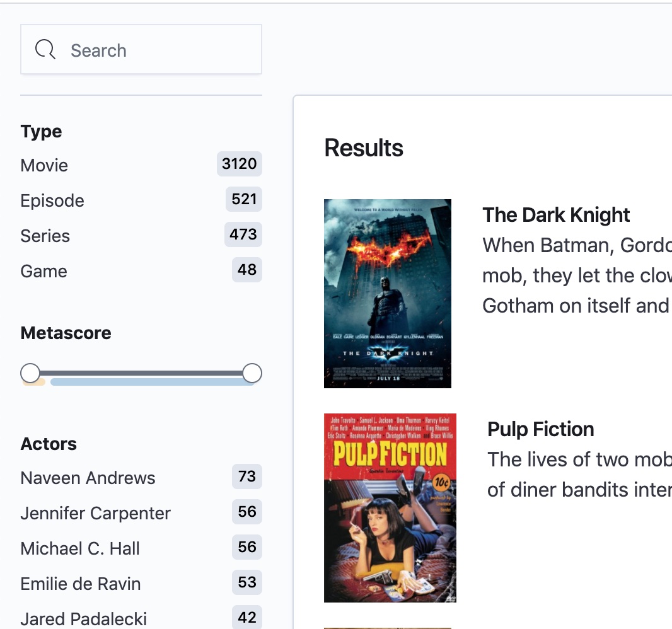Filter results by Episode type
Screen dimensions: 672x629
(x=141, y=200)
